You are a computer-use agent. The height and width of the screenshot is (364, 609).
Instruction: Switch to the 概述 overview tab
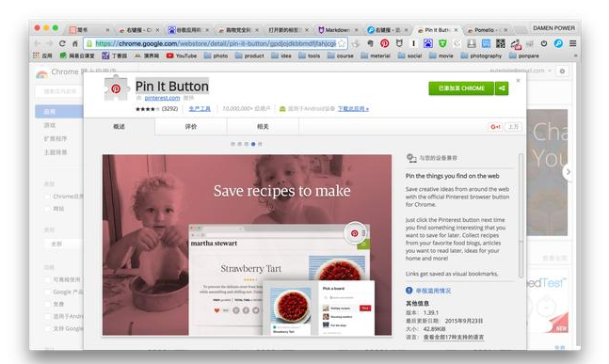(119, 127)
